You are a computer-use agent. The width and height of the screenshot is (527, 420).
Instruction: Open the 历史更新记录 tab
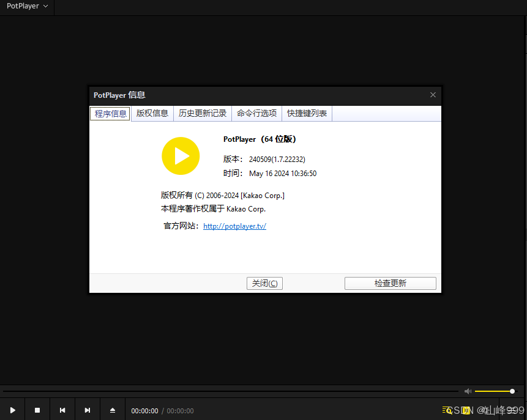tap(203, 114)
